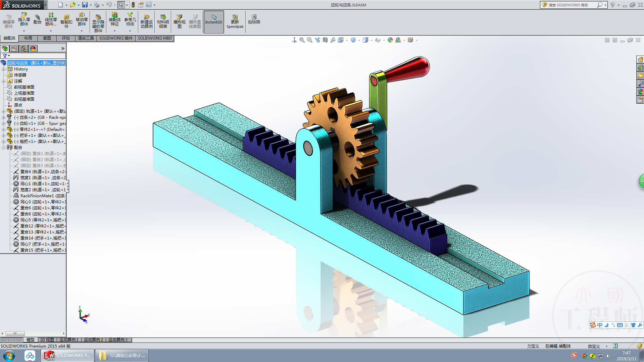Open the 运动算例 2 motion study tab
Image resolution: width=644 pixels, height=362 pixels.
(94, 340)
